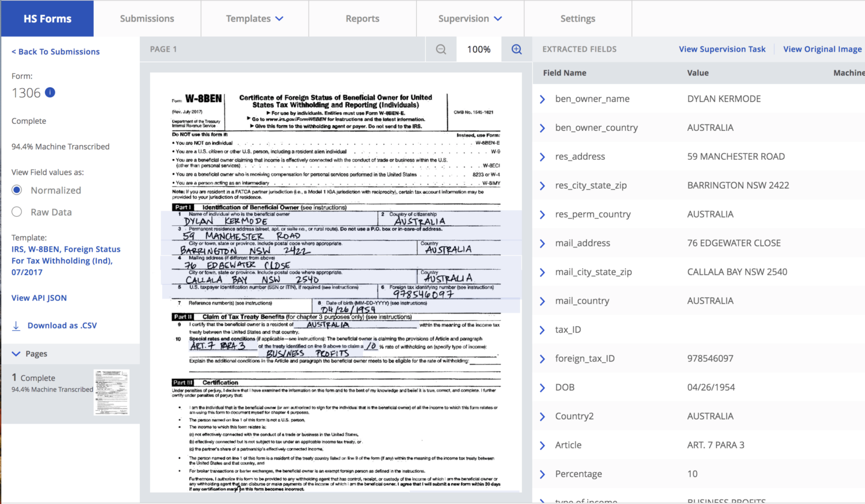Click the info icon next to form 1306

[x=50, y=93]
